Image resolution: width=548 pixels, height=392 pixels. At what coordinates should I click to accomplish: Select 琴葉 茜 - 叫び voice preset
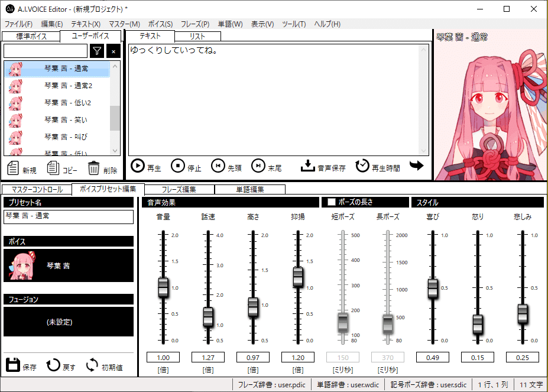57,137
